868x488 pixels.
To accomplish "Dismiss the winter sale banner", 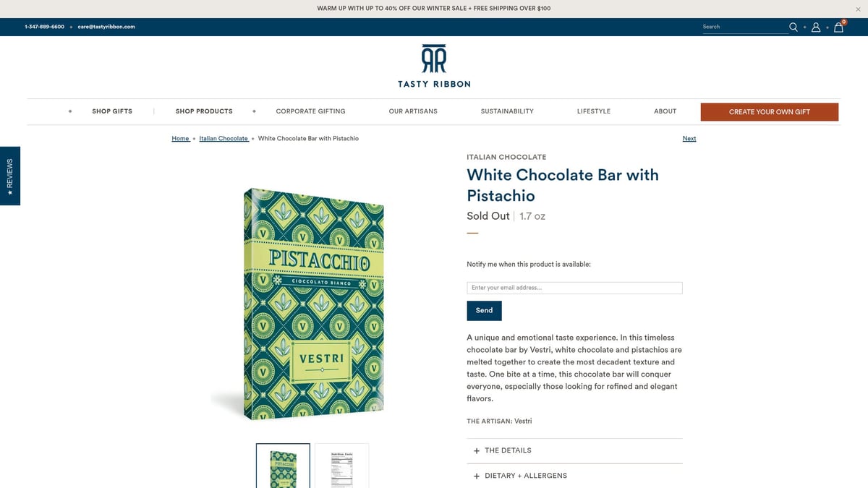I will click(x=858, y=9).
